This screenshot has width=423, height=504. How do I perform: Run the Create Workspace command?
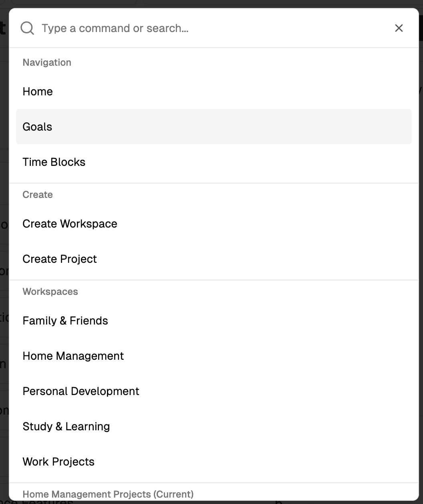point(70,224)
